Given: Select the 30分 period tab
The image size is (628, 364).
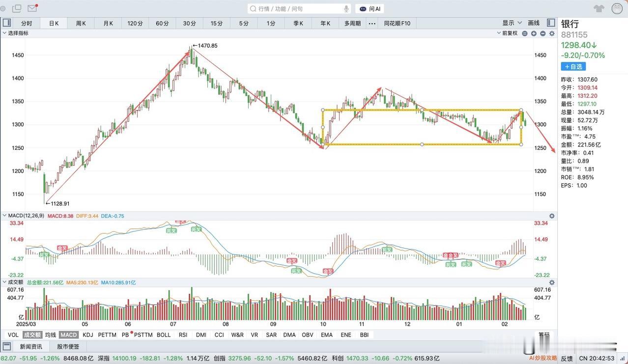Looking at the screenshot, I should (x=189, y=23).
